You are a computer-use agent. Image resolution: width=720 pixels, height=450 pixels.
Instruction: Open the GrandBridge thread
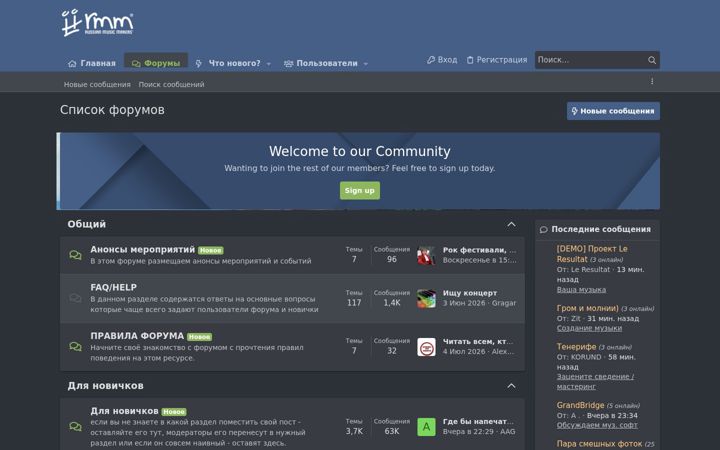[580, 405]
